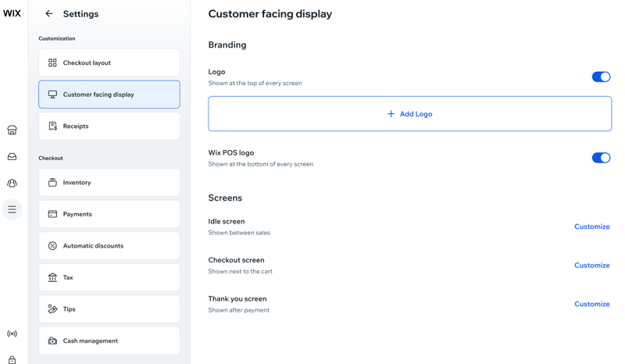Open the store icon in left rail
Viewport: 625px width, 364px height.
12,130
